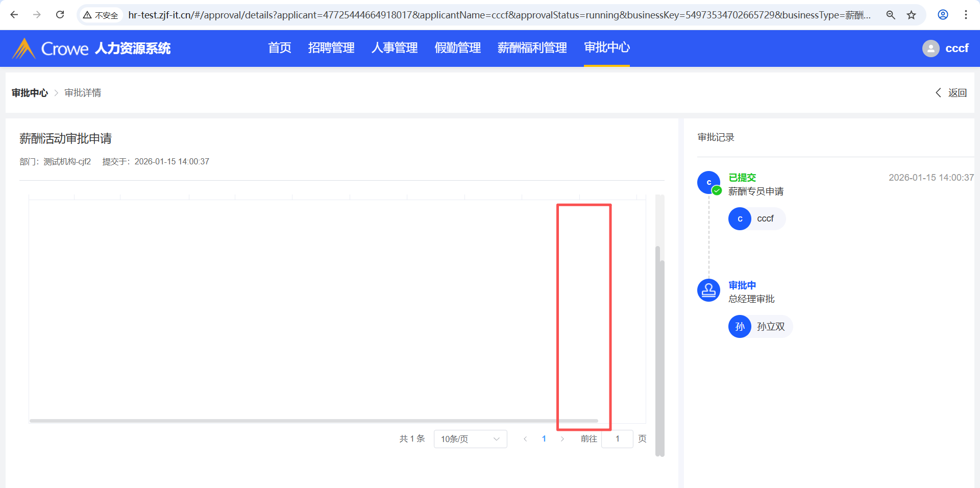Image resolution: width=980 pixels, height=488 pixels.
Task: Click the timestamp in the 已提交 record row
Action: (x=932, y=178)
